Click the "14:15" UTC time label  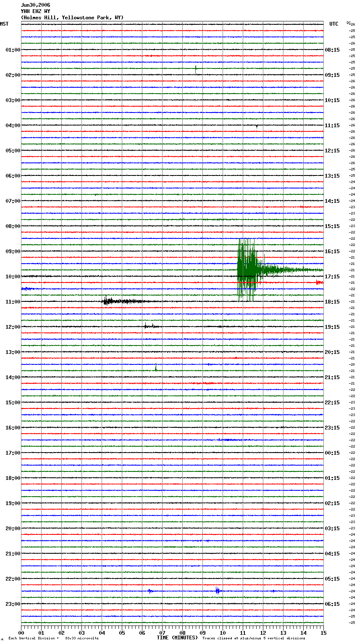point(332,201)
